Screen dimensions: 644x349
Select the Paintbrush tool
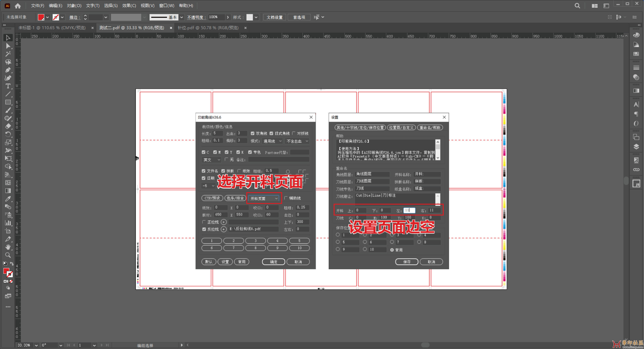(8, 110)
